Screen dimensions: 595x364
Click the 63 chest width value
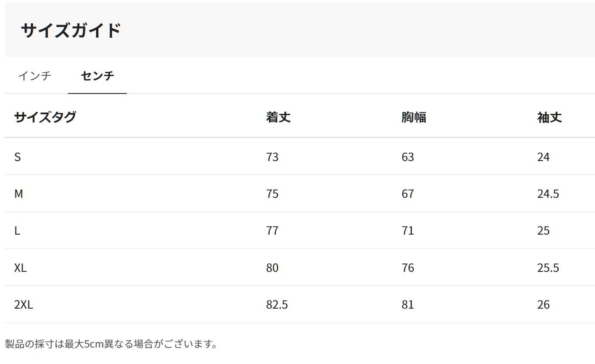[407, 157]
